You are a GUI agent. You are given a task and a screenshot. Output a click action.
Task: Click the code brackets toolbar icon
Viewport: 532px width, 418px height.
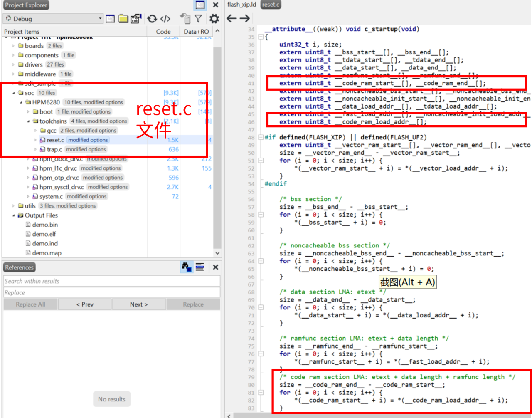click(165, 19)
